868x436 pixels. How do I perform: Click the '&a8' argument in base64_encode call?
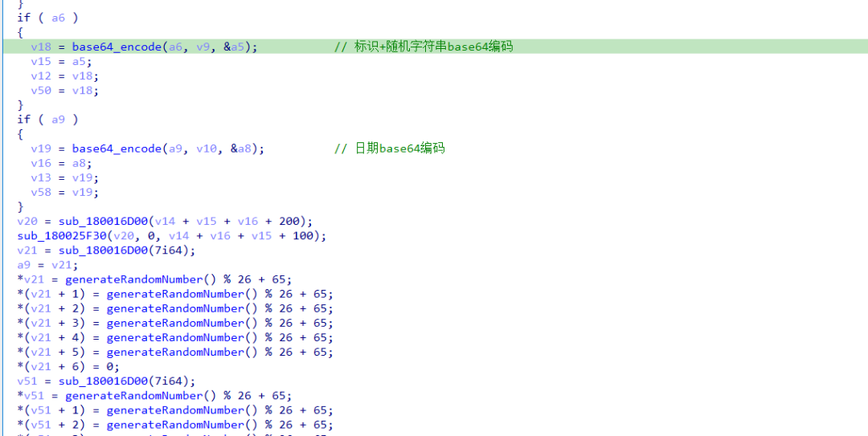(x=241, y=149)
